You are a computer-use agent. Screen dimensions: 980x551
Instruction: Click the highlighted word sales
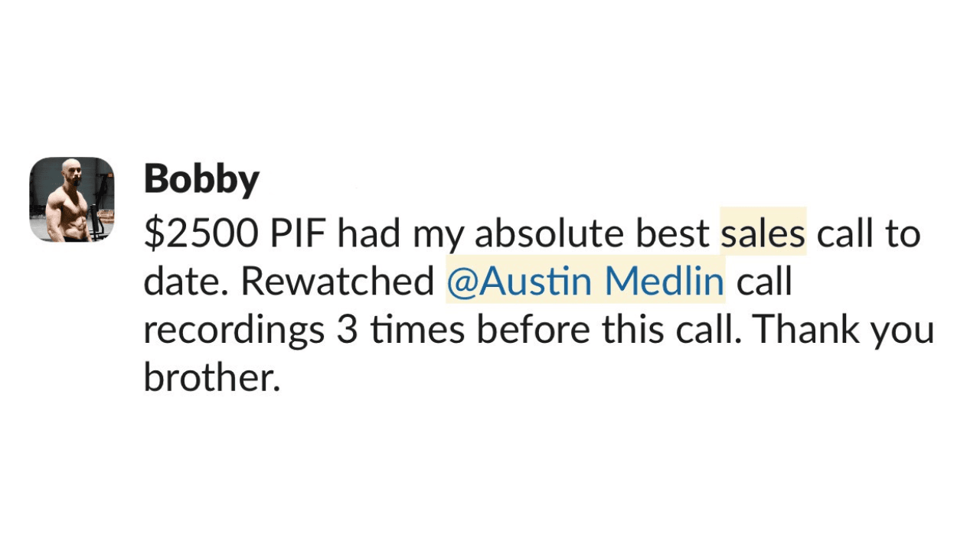763,234
